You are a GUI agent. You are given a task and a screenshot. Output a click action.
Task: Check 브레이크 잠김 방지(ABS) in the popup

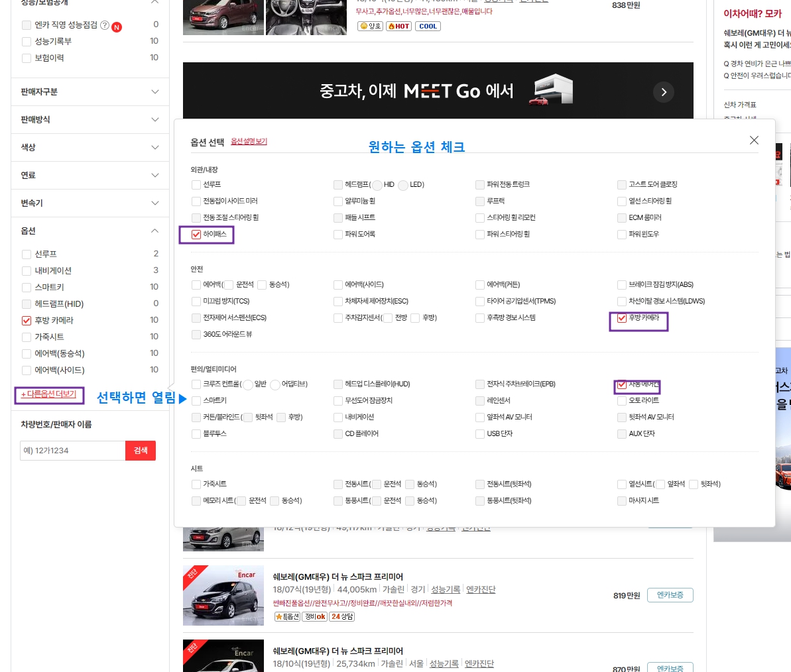(x=621, y=285)
